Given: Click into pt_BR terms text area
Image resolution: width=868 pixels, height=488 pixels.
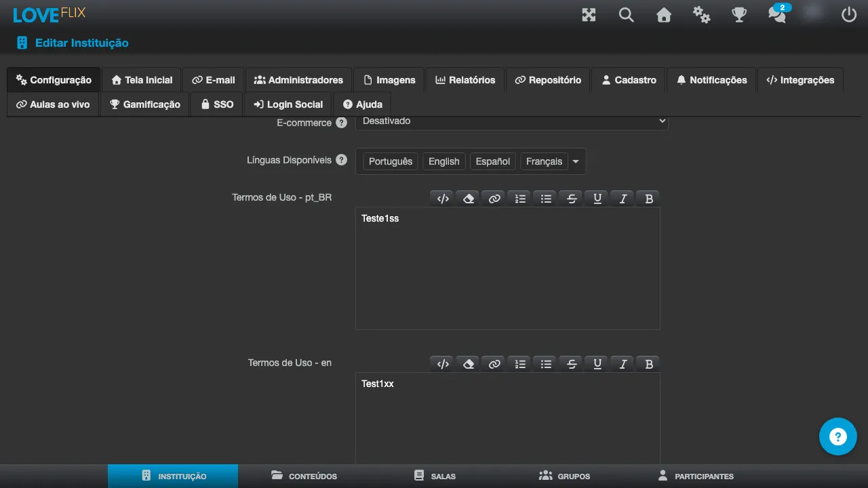Looking at the screenshot, I should click(507, 268).
